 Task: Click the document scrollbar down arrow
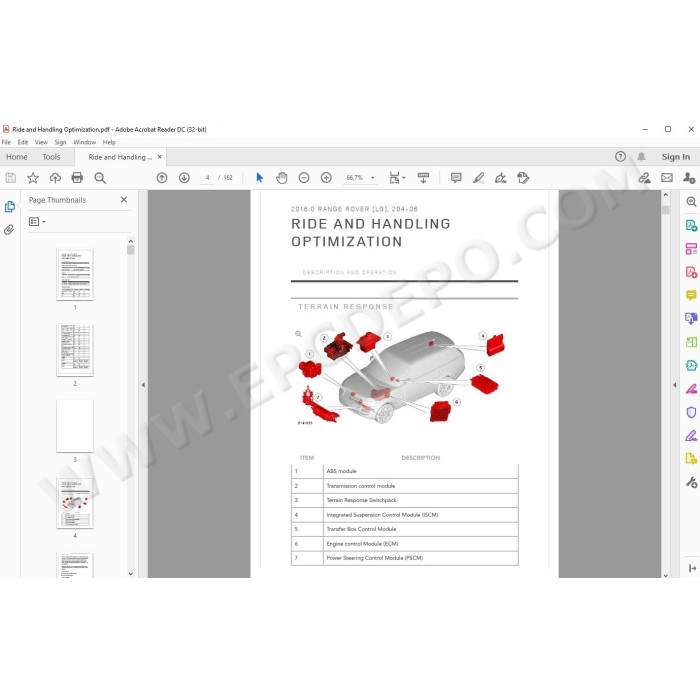[x=666, y=575]
